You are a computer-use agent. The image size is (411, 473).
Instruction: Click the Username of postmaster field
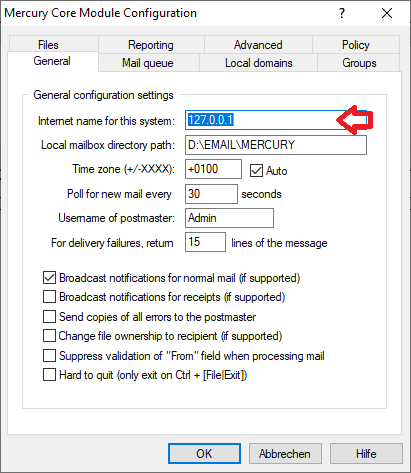coord(229,218)
